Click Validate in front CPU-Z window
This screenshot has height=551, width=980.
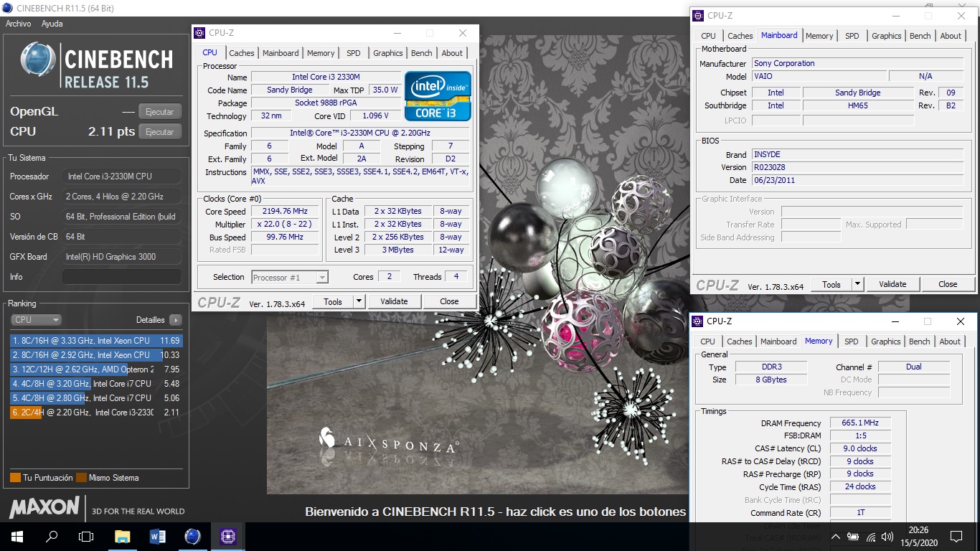pos(394,301)
